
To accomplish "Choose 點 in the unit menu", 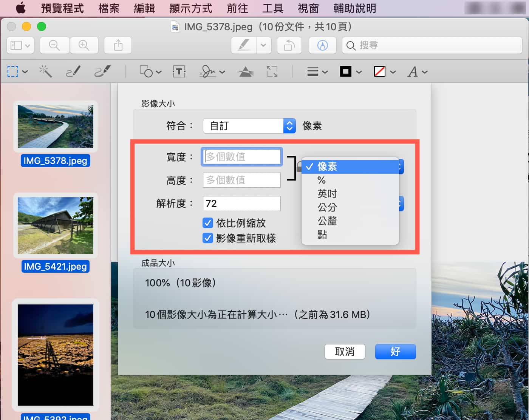I will click(x=350, y=235).
